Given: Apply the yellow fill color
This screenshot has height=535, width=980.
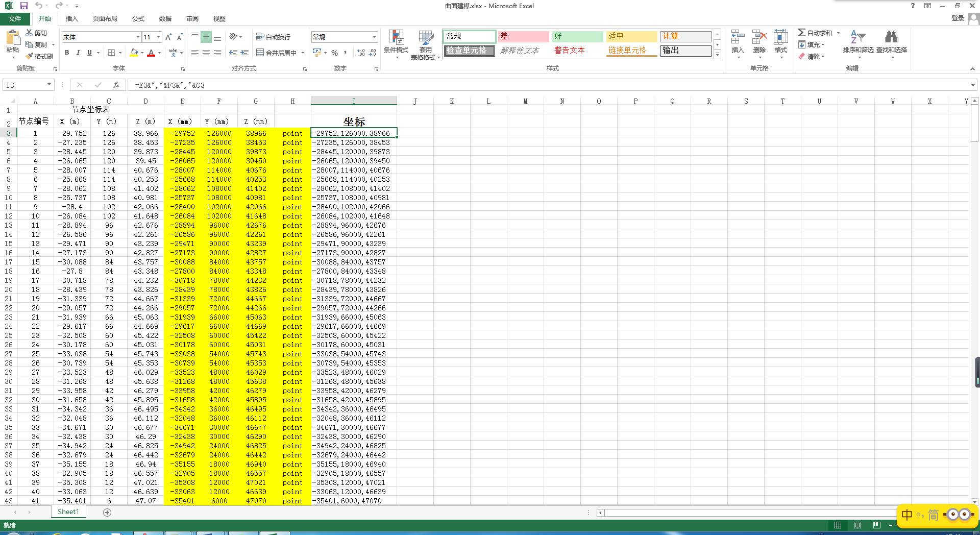Looking at the screenshot, I should 134,53.
